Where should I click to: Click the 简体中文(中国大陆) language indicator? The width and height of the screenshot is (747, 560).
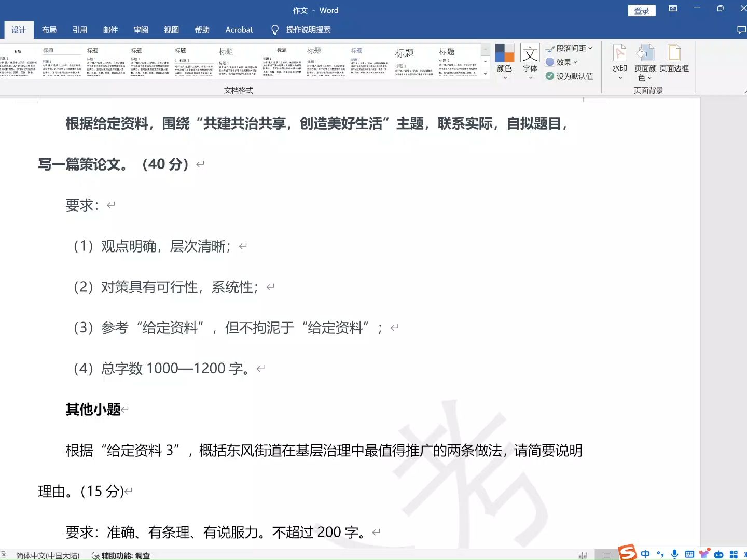coord(48,555)
